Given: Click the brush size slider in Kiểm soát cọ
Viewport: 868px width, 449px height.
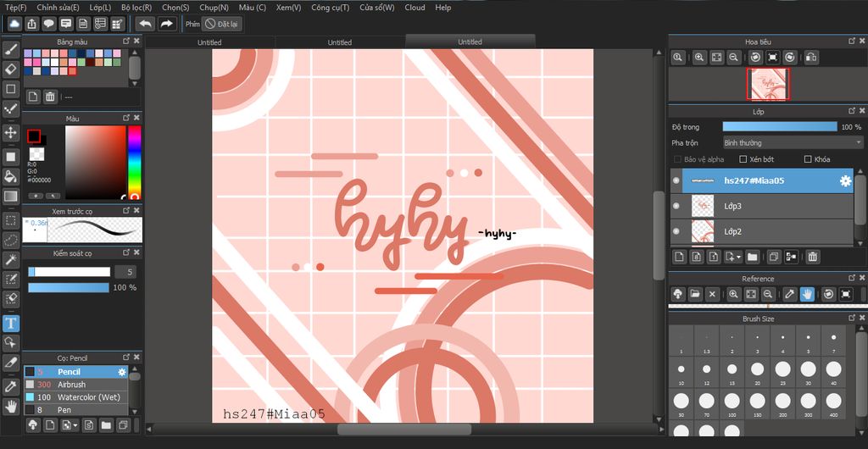Looking at the screenshot, I should [70, 272].
